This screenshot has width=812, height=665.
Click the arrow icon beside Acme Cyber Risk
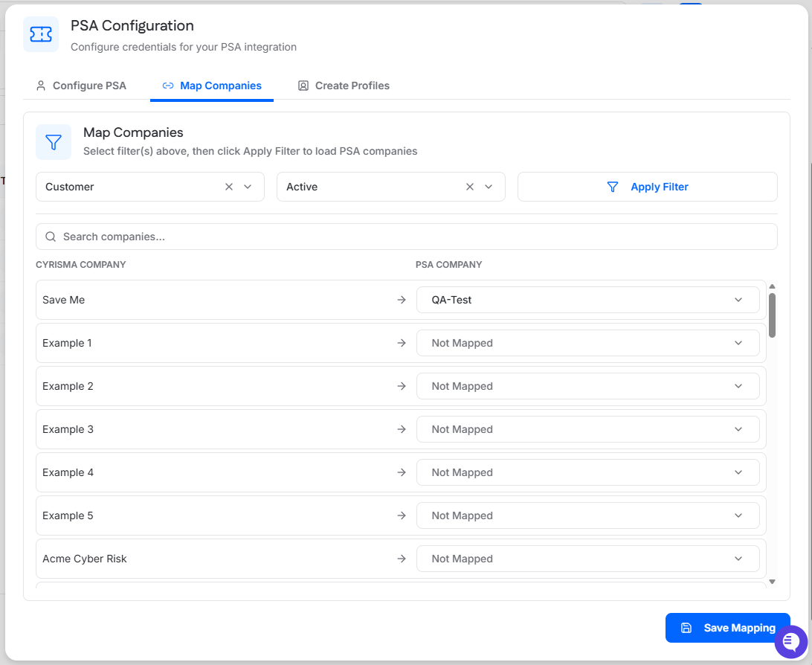click(402, 559)
